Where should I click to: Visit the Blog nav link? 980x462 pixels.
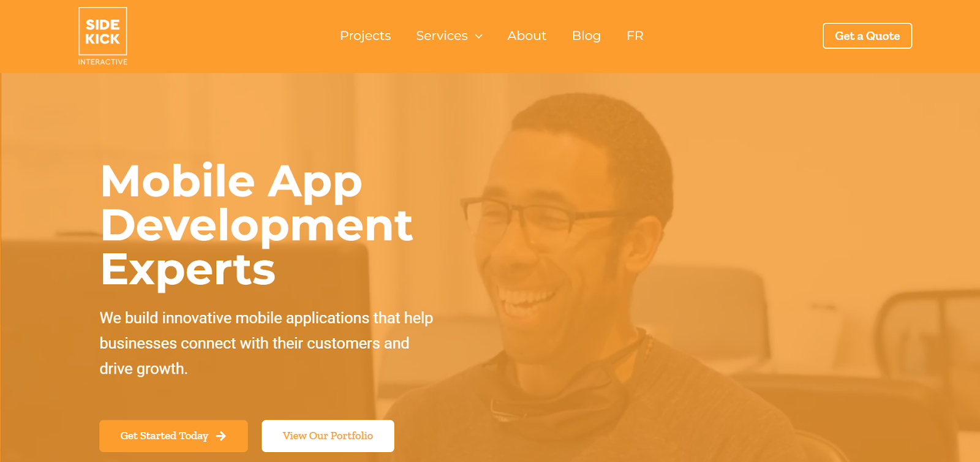[586, 36]
